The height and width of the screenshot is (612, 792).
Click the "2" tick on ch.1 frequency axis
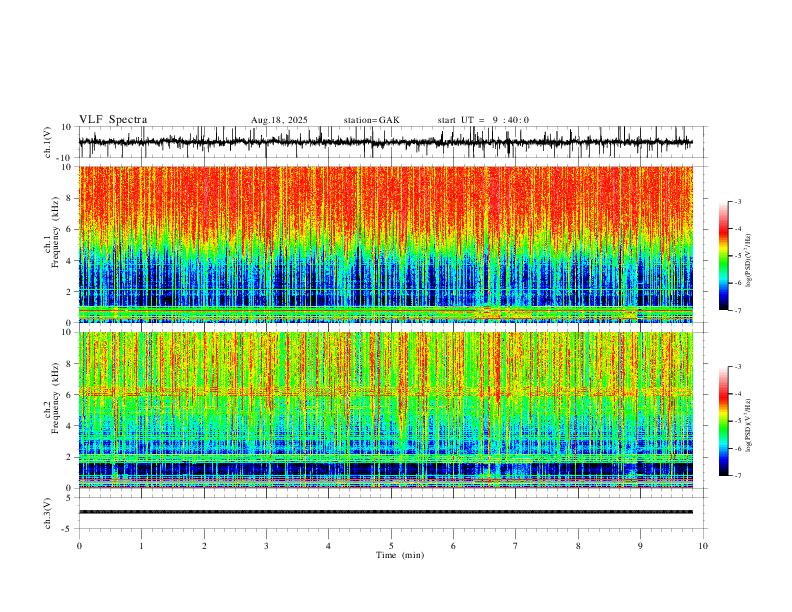pos(69,291)
